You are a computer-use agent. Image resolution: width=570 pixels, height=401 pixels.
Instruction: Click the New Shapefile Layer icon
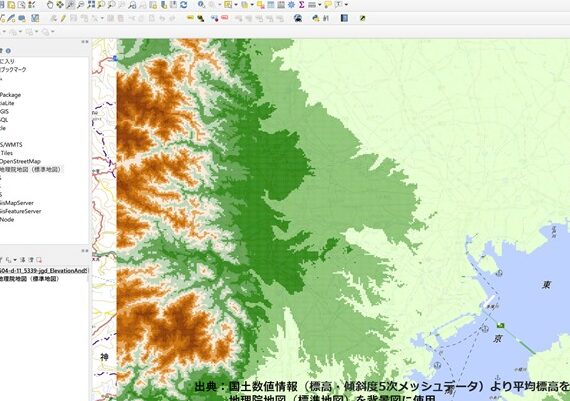pos(3,18)
